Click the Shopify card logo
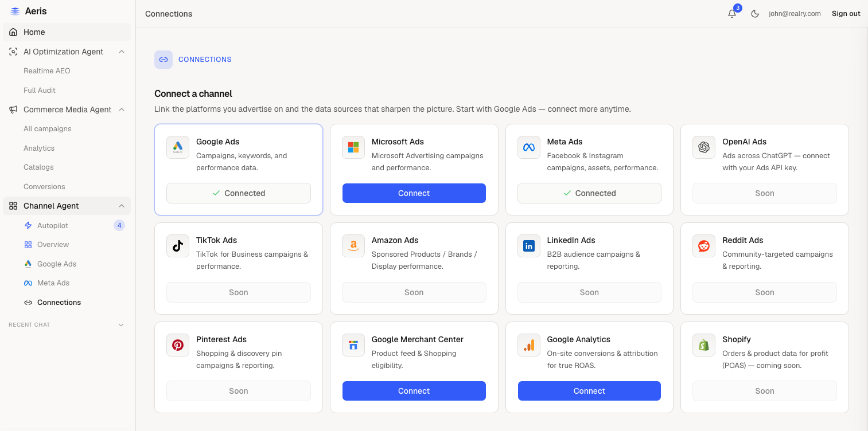Screen dimensions: 868x431 704,345
